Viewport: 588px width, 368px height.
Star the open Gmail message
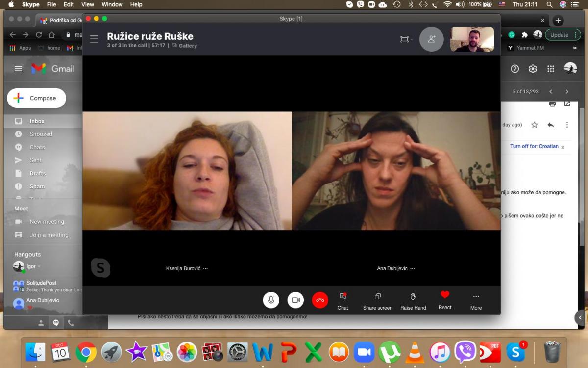point(535,125)
